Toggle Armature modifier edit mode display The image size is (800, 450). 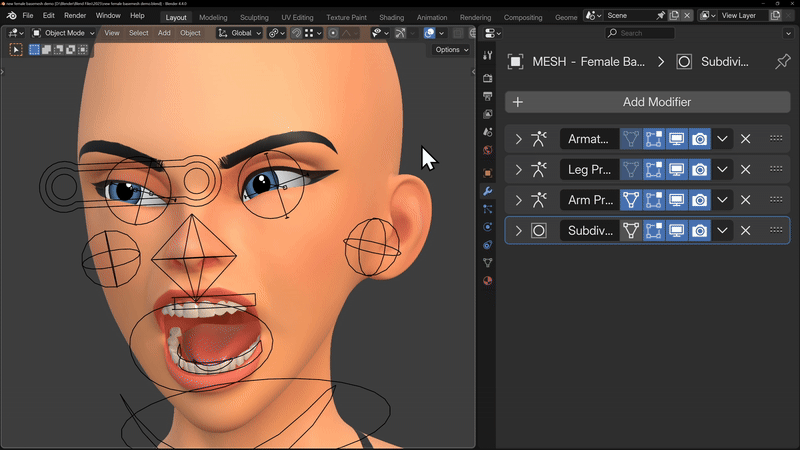pos(654,139)
